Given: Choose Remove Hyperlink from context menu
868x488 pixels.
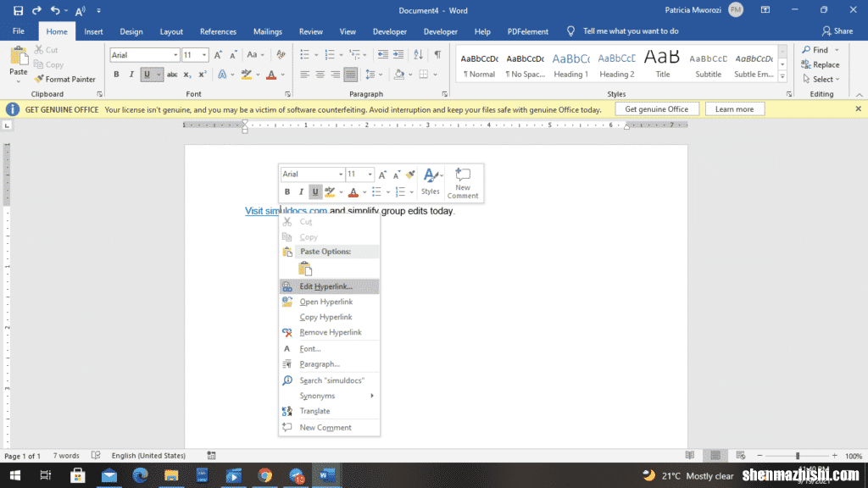Looking at the screenshot, I should 329,332.
